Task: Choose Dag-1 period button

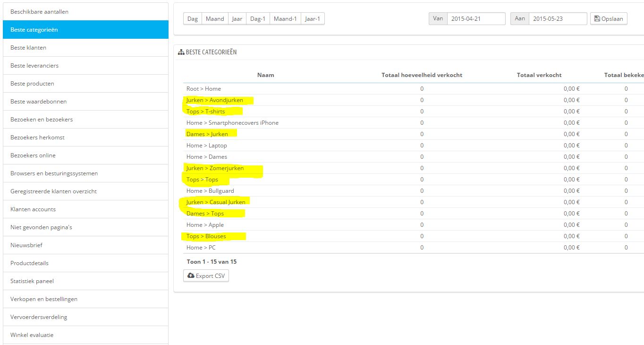Action: tap(258, 19)
